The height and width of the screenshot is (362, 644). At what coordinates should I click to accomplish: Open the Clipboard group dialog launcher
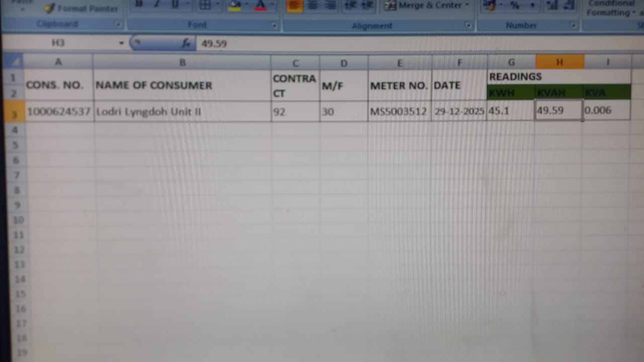[x=118, y=24]
